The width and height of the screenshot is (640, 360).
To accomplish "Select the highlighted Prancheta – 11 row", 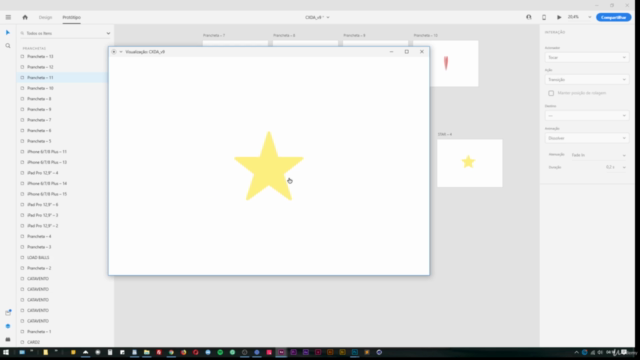I will [x=62, y=78].
